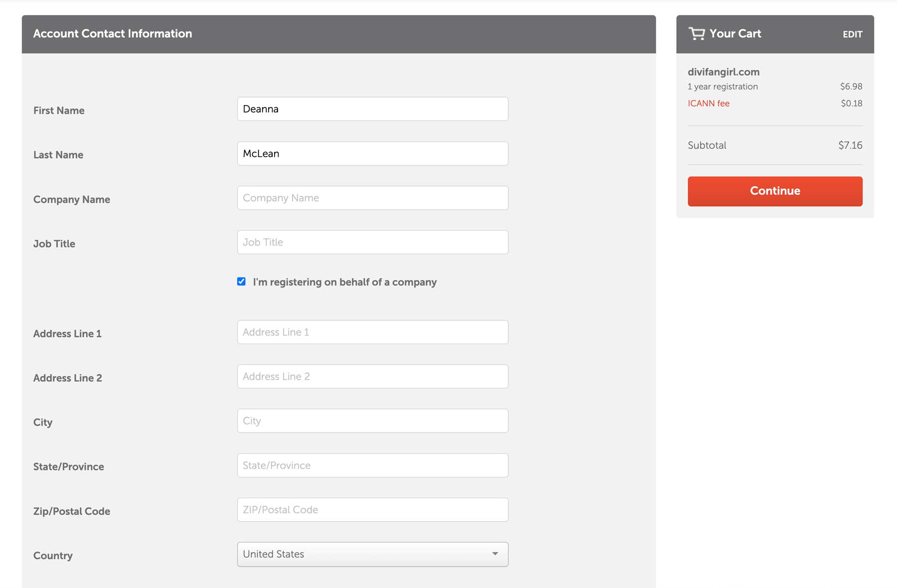Image resolution: width=897 pixels, height=588 pixels.
Task: Click the Account Contact Information header
Action: tap(113, 33)
